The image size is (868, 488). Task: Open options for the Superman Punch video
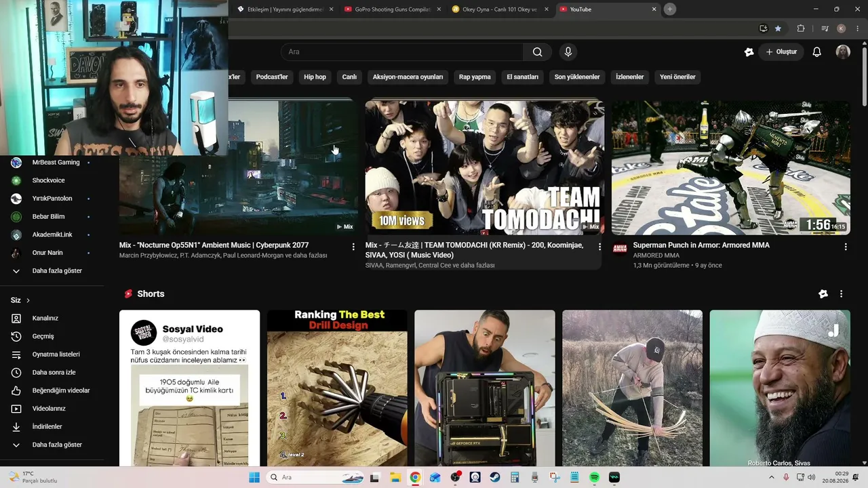click(x=846, y=247)
